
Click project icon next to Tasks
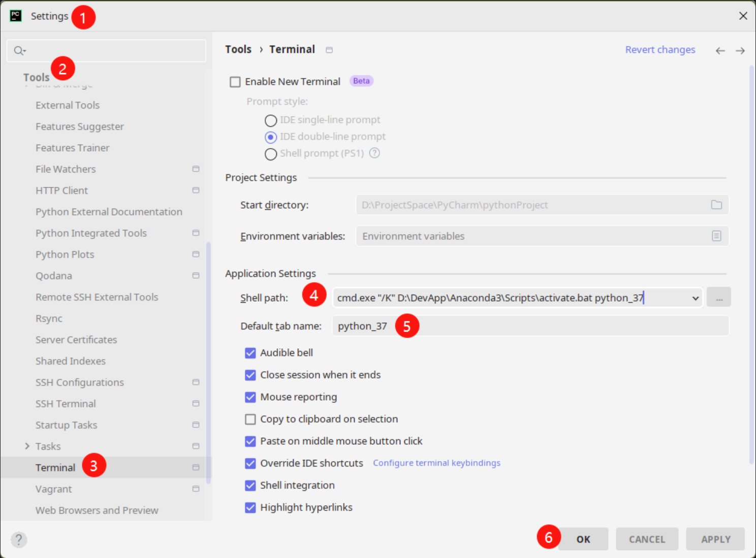coord(196,446)
